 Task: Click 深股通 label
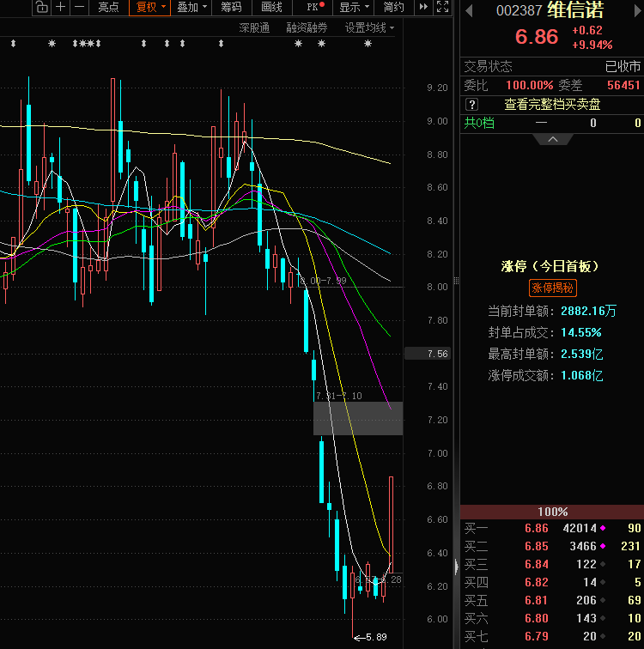[254, 27]
